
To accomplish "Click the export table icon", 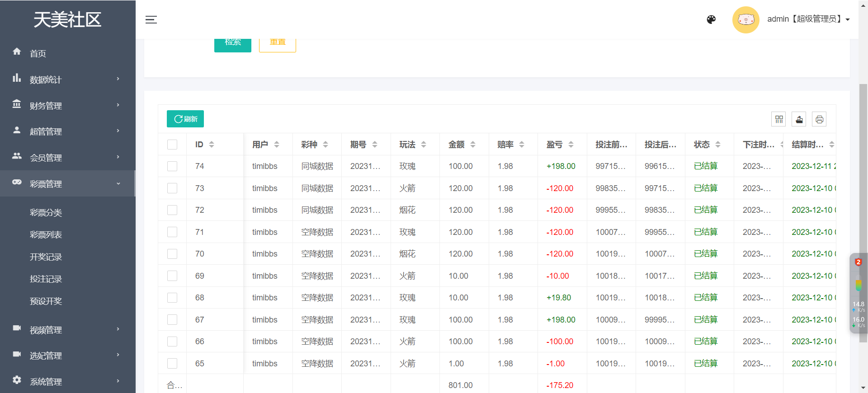I will click(799, 119).
